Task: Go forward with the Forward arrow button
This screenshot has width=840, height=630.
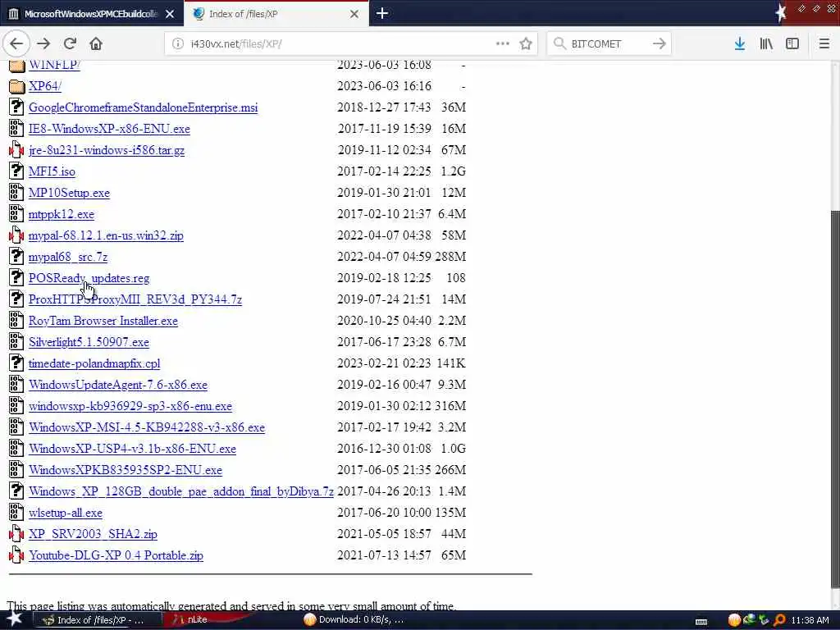Action: tap(43, 43)
